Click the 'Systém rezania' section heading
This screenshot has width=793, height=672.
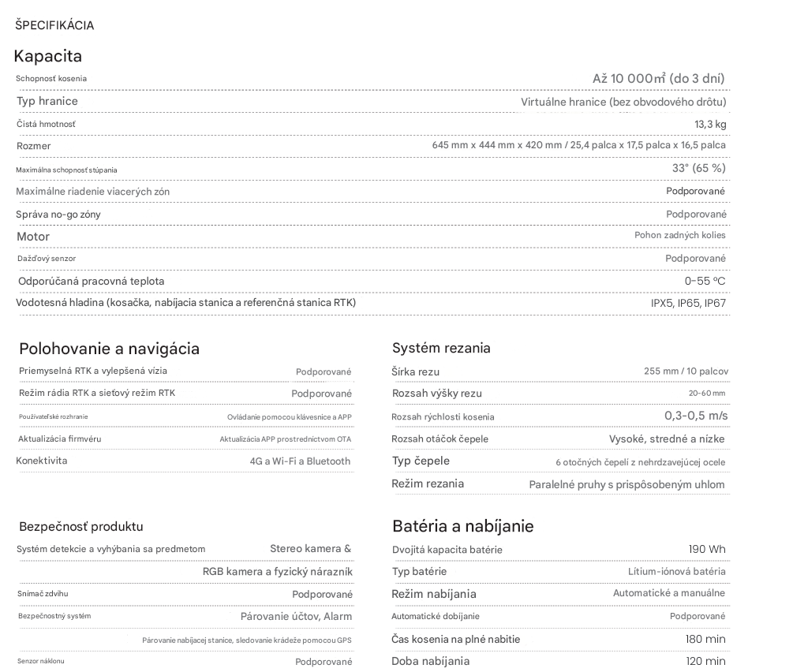point(441,348)
